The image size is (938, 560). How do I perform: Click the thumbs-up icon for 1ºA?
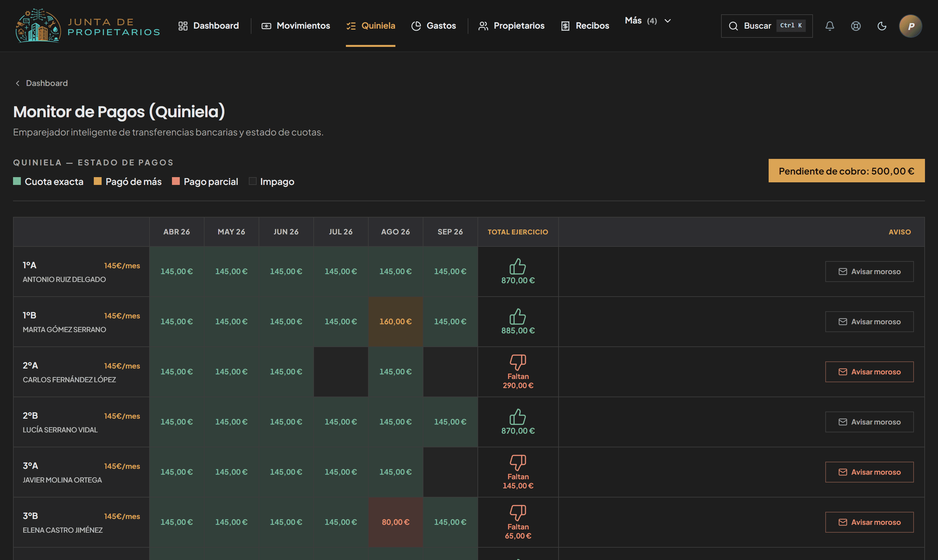pos(518,266)
